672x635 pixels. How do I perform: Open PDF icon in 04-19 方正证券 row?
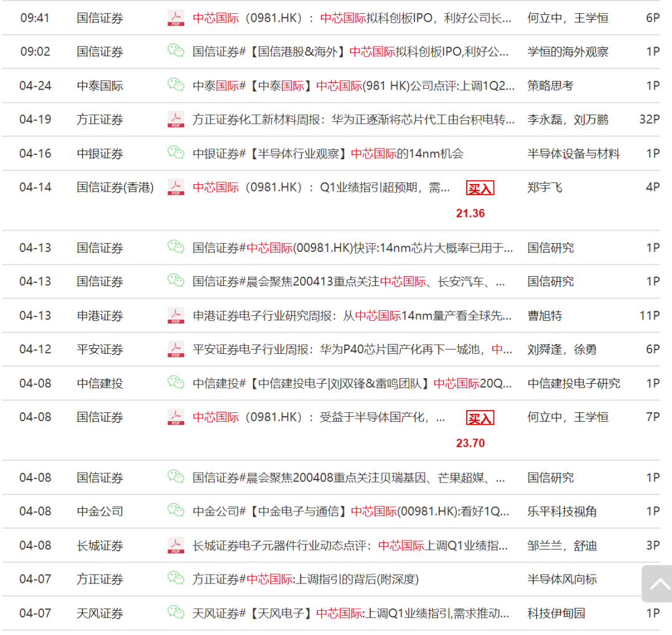(175, 119)
